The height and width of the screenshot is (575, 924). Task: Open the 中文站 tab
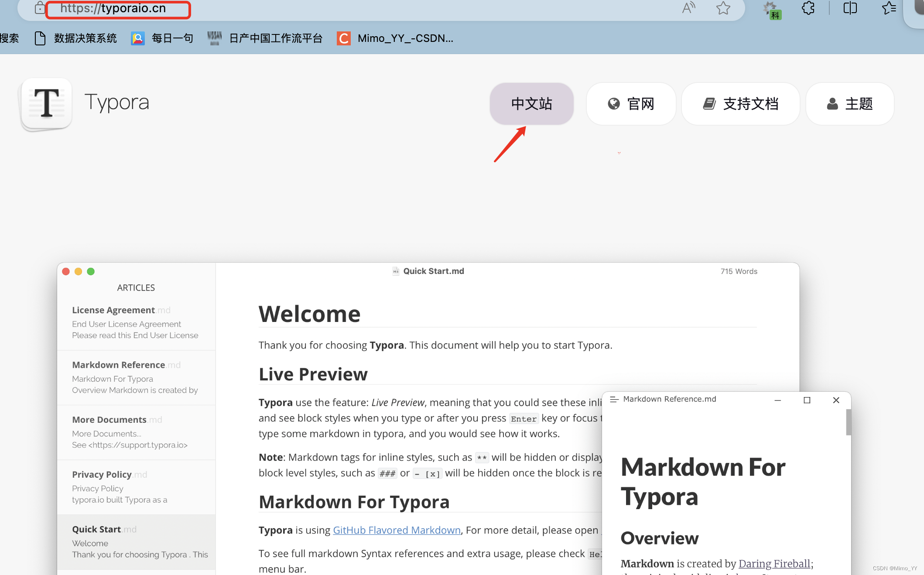531,104
